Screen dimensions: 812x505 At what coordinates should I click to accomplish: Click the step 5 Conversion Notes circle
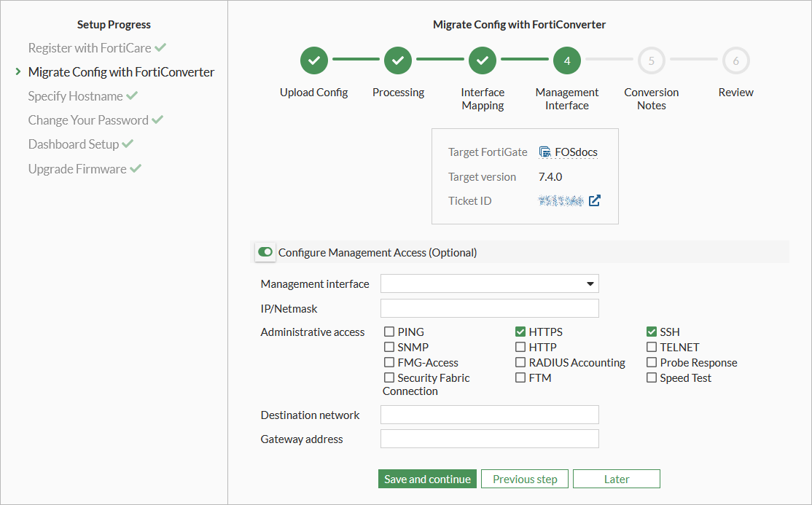[x=651, y=61]
